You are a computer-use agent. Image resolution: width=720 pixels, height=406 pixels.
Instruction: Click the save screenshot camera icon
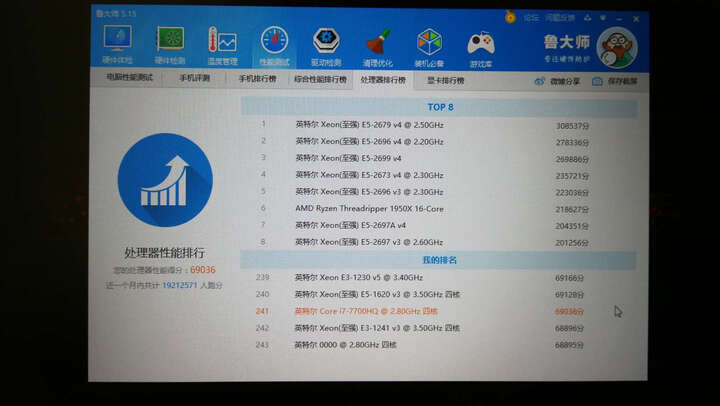pyautogui.click(x=597, y=81)
